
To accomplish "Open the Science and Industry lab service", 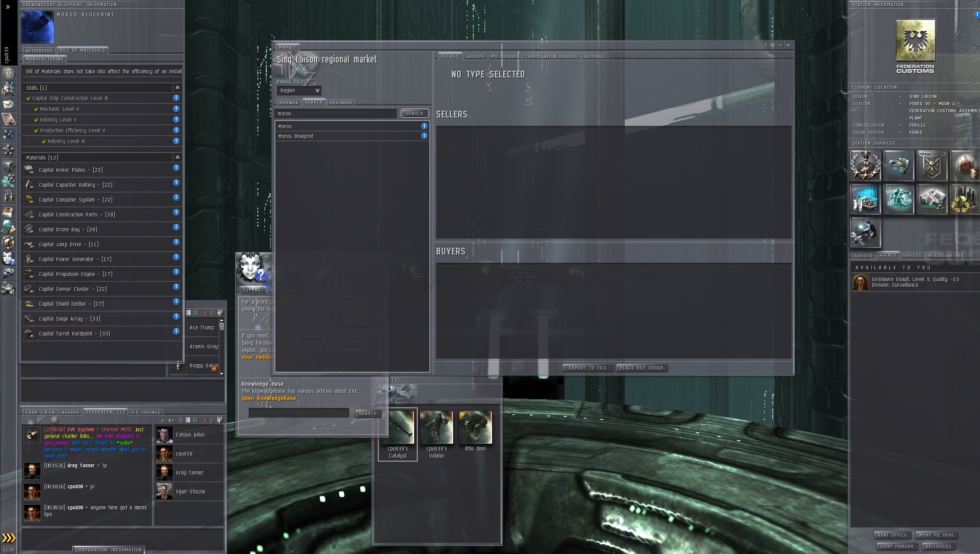I will pyautogui.click(x=866, y=199).
